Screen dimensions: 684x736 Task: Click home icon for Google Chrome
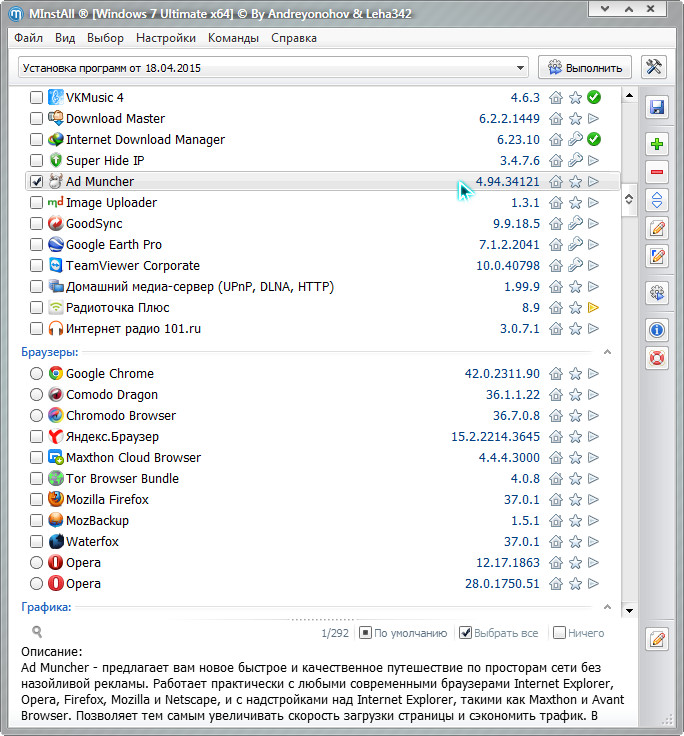(556, 374)
